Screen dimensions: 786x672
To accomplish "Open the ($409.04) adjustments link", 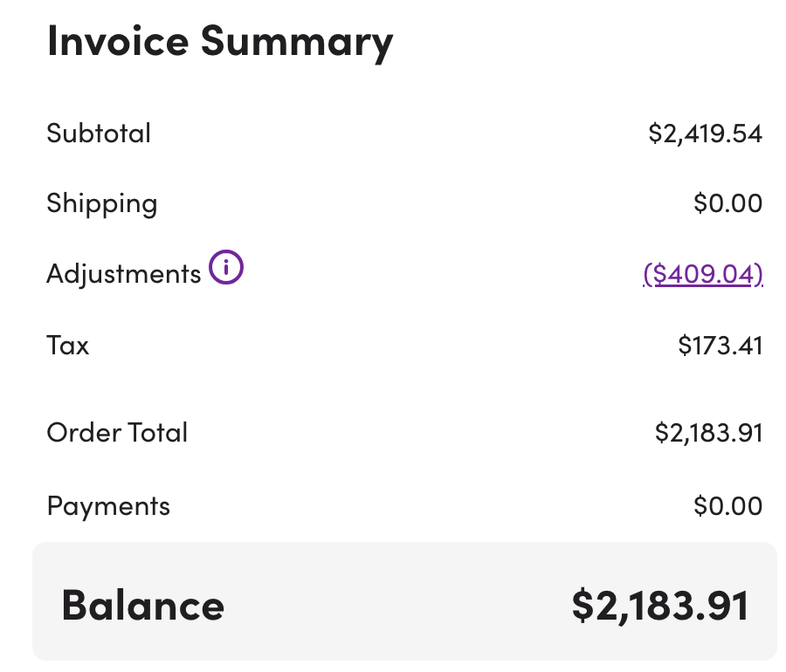I will (x=703, y=274).
